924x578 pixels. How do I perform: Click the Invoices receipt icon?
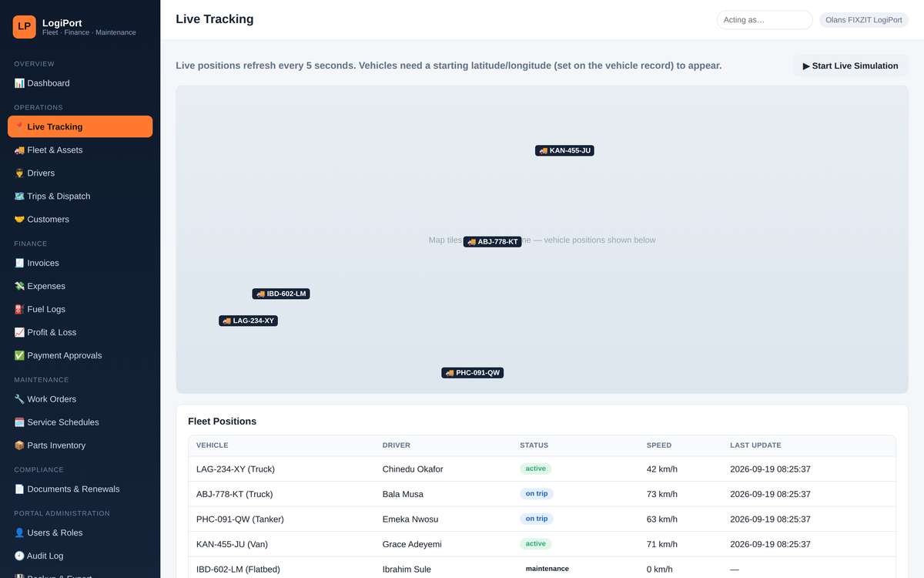coord(19,263)
